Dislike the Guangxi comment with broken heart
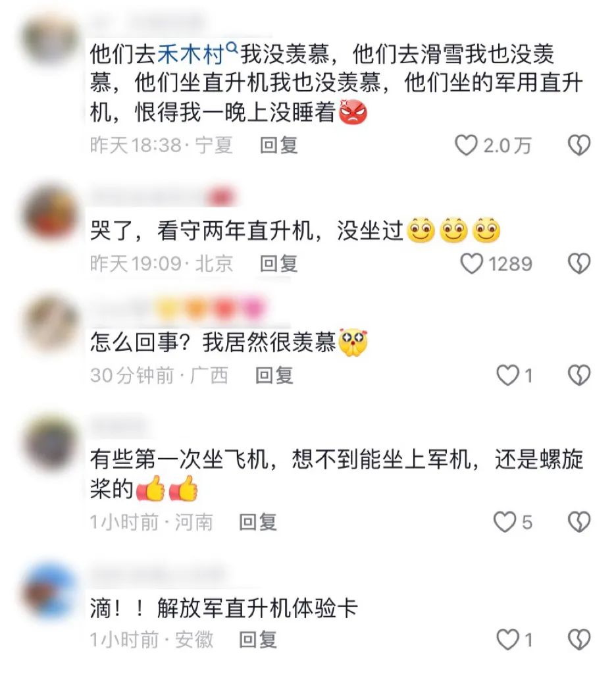The width and height of the screenshot is (616, 674). point(579,375)
